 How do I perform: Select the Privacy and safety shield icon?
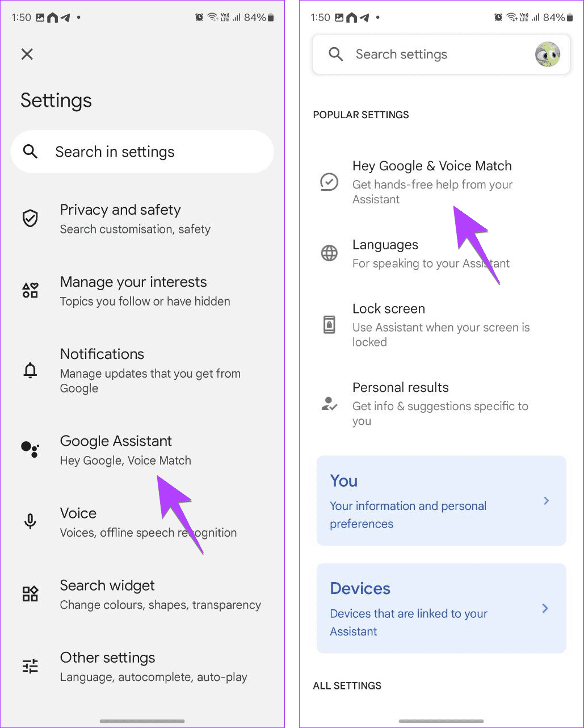tap(30, 218)
